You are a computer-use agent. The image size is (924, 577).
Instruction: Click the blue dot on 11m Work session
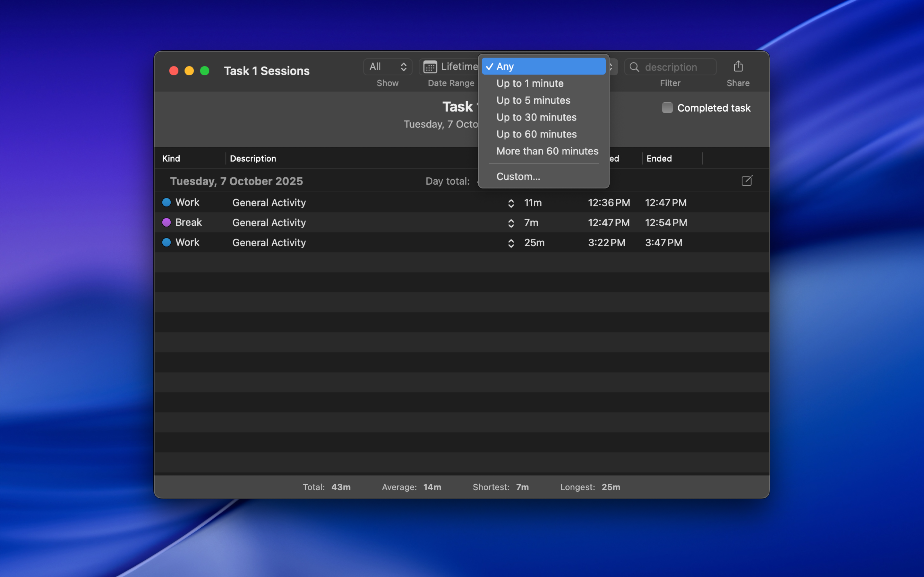click(167, 202)
